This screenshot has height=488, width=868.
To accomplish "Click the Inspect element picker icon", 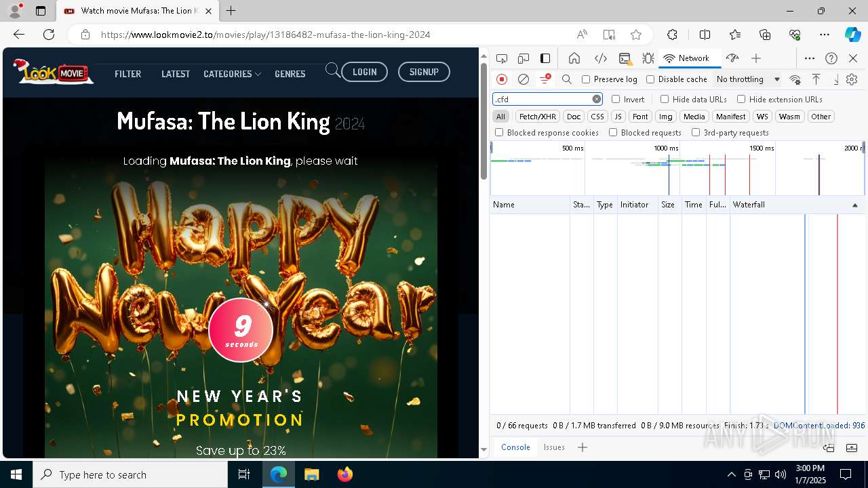I will coord(501,58).
